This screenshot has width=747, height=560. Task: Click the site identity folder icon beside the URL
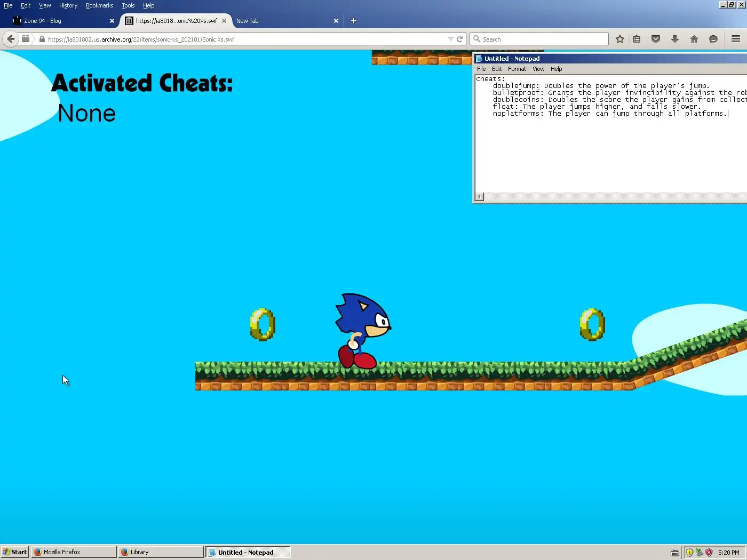25,39
